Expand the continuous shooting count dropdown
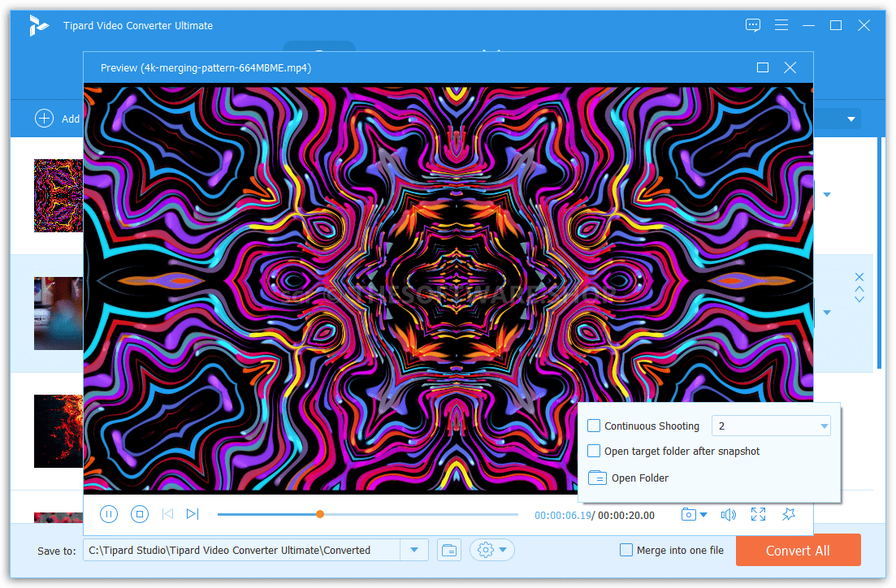Viewport: 896px width, 588px height. pyautogui.click(x=824, y=426)
